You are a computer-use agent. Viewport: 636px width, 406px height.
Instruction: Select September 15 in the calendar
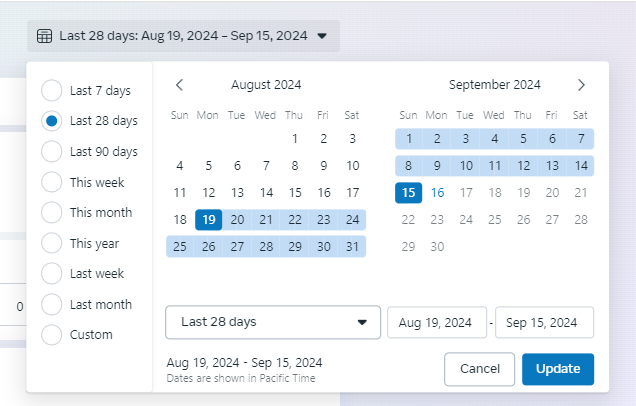(408, 193)
